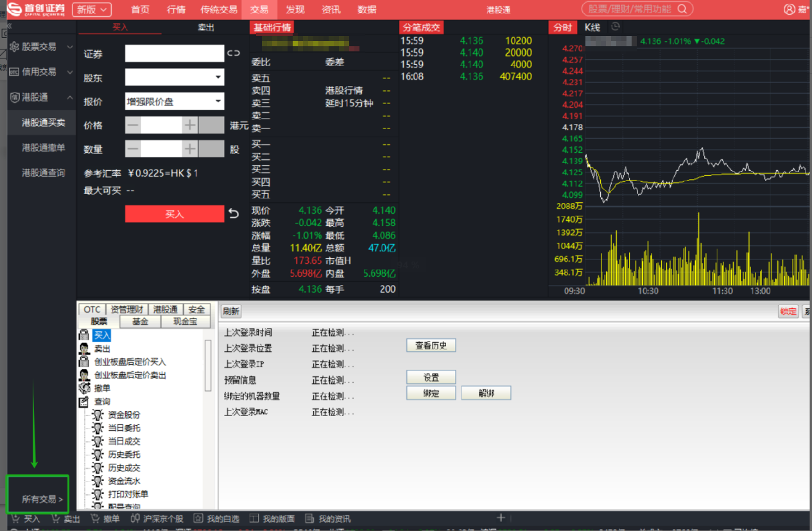
Task: Click the magnifier icon in the search box
Action: tap(682, 9)
